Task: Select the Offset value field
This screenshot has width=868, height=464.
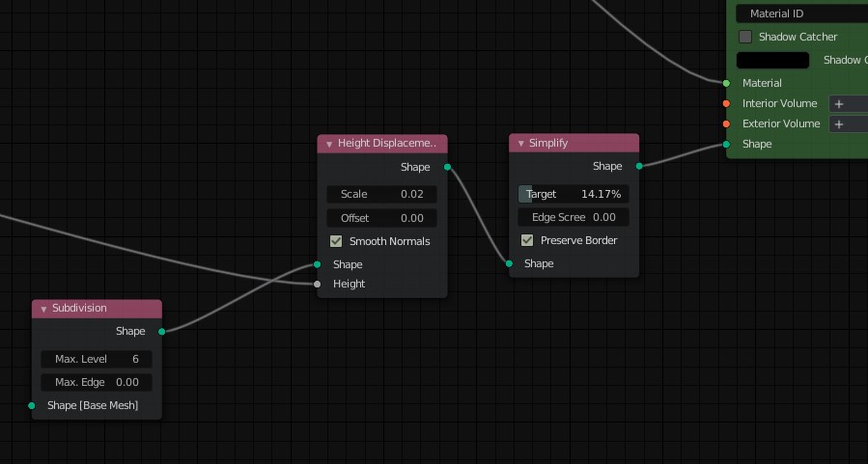Action: [381, 218]
